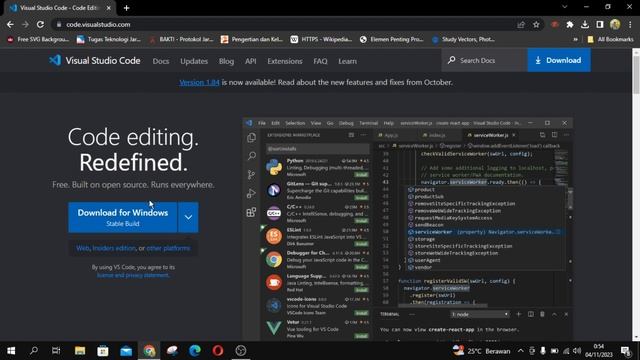Open the Tugas Teknologi Jar... bookmark
640x360 pixels.
pyautogui.click(x=109, y=40)
